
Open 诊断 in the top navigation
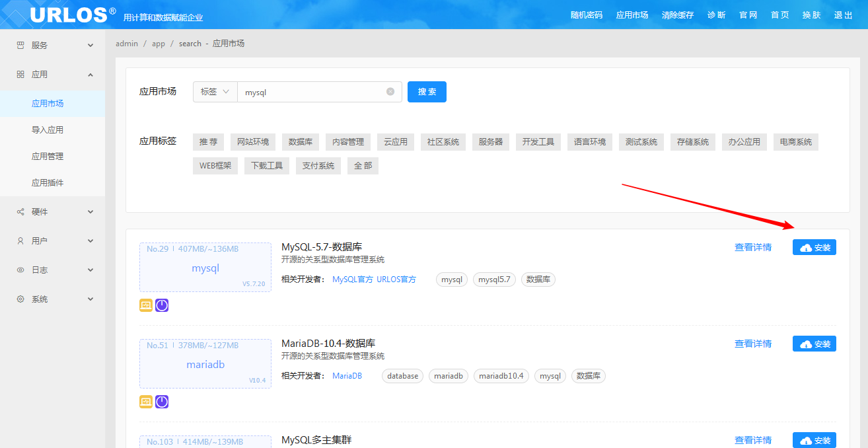pyautogui.click(x=717, y=15)
